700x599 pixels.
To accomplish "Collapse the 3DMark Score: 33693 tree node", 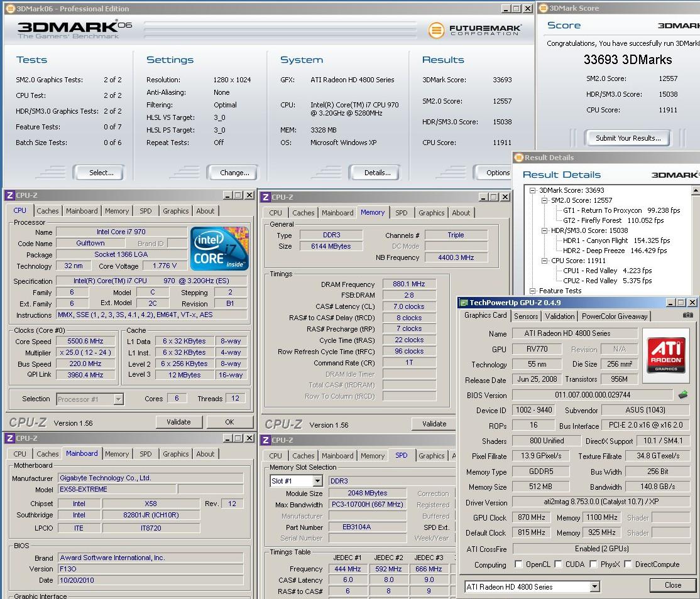I will click(532, 190).
